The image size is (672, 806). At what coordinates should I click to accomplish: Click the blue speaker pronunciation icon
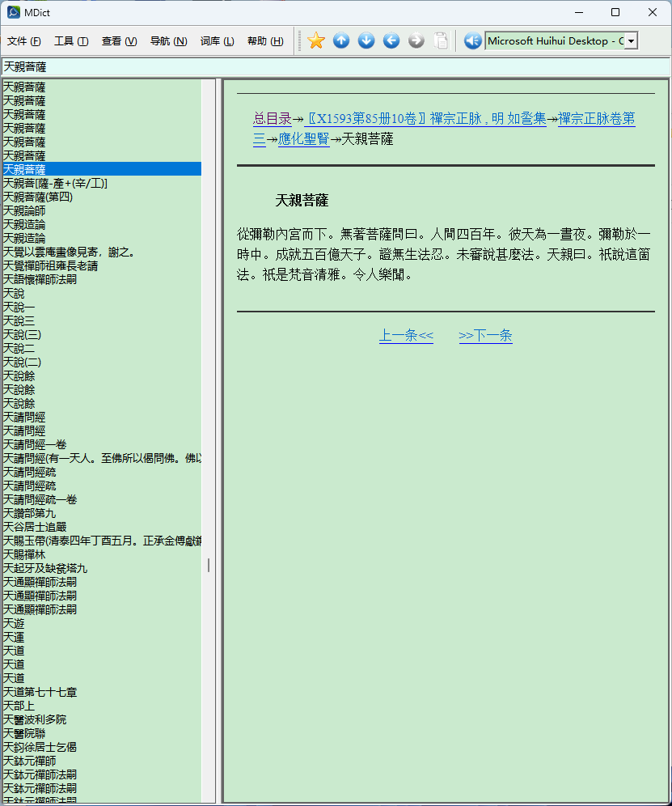472,40
